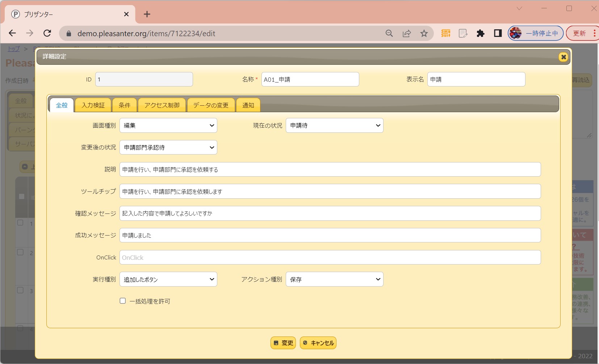Click the padlock site info icon
This screenshot has height=364, width=599.
69,34
